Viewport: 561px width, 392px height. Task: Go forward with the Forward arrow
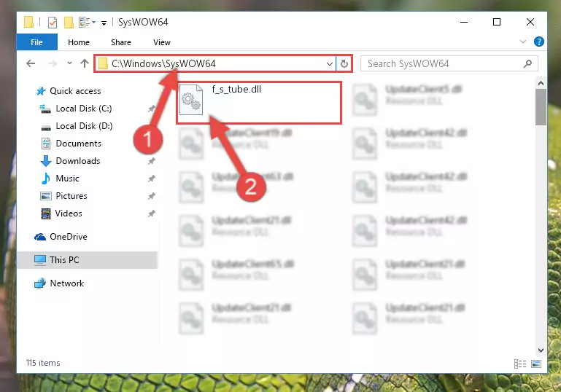pyautogui.click(x=53, y=63)
